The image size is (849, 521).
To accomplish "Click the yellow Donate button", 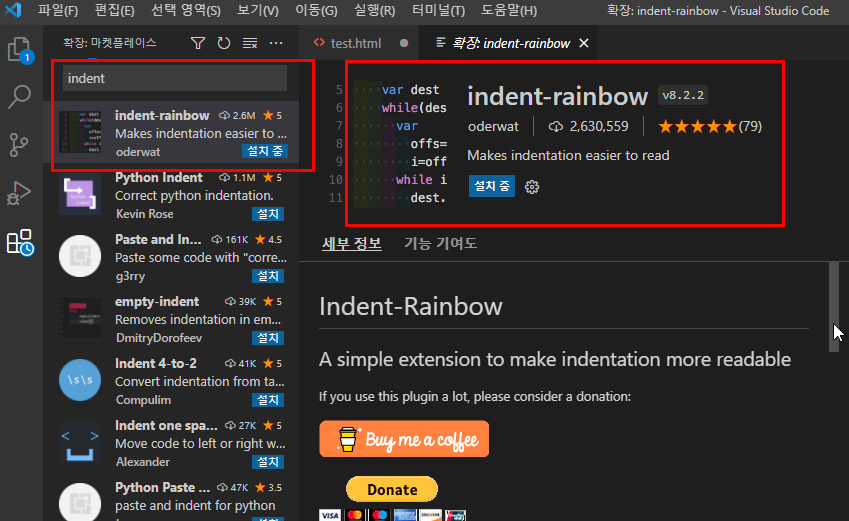I will pyautogui.click(x=392, y=490).
